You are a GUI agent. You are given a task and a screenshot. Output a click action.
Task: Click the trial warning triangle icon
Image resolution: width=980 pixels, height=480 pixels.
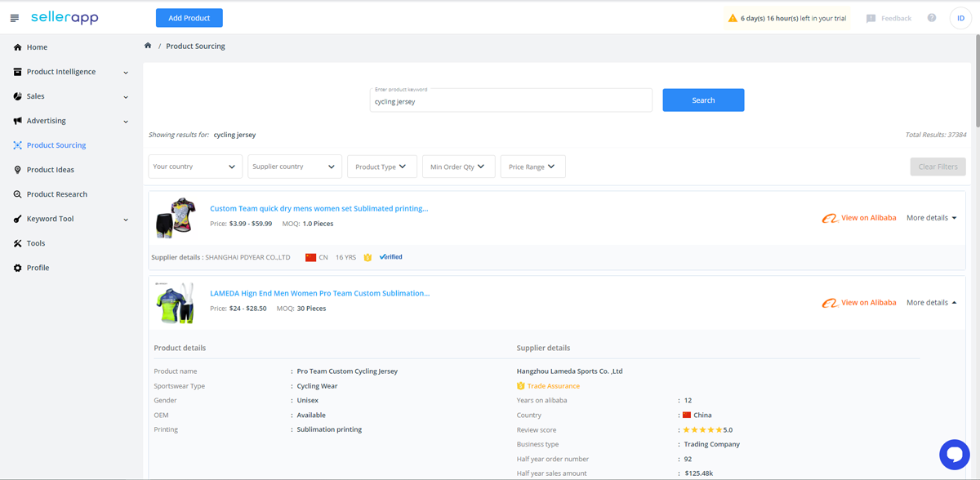pos(733,18)
